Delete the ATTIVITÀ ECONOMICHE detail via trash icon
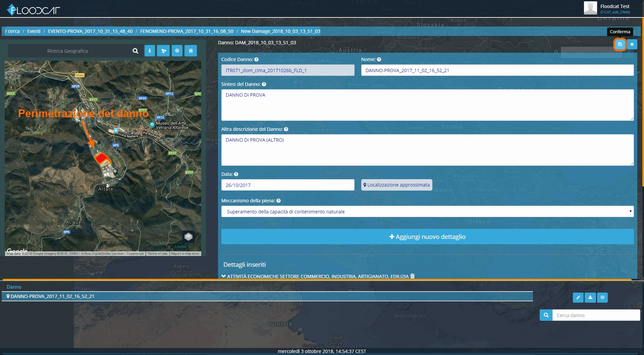Image resolution: width=644 pixels, height=355 pixels. coord(413,276)
